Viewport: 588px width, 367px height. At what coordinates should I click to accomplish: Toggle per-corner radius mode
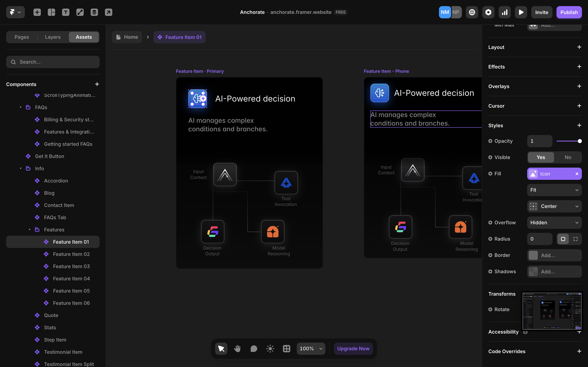[x=575, y=239]
